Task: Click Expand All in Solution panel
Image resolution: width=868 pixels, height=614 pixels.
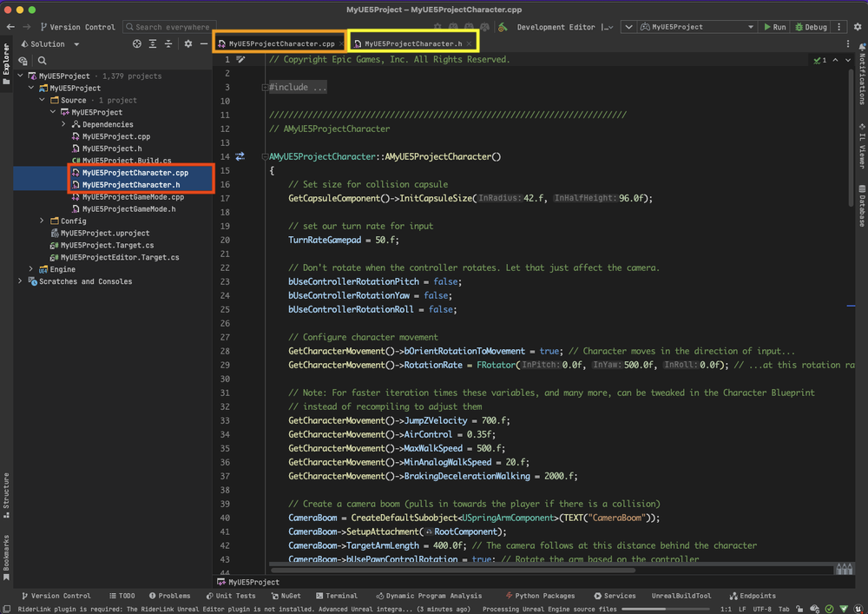Action: [x=154, y=43]
